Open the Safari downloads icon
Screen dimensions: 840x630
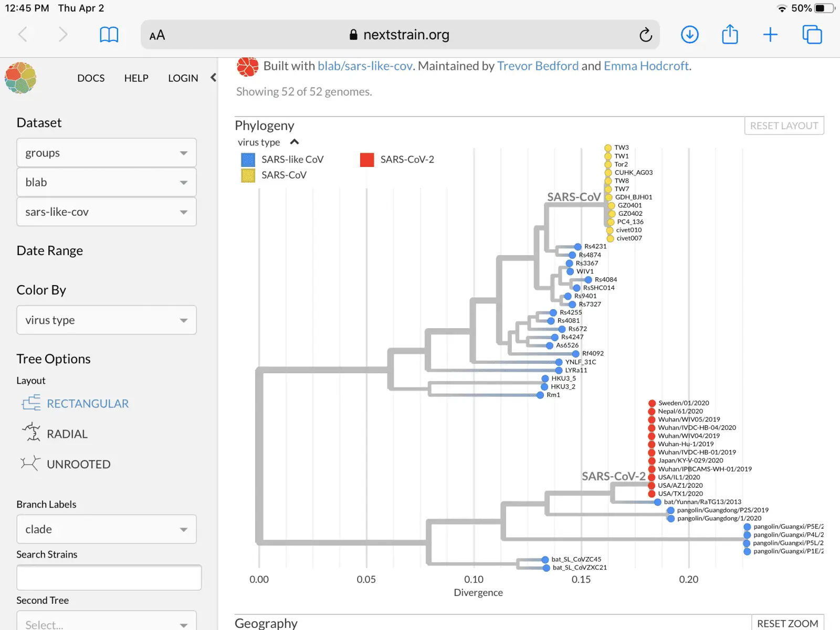689,35
